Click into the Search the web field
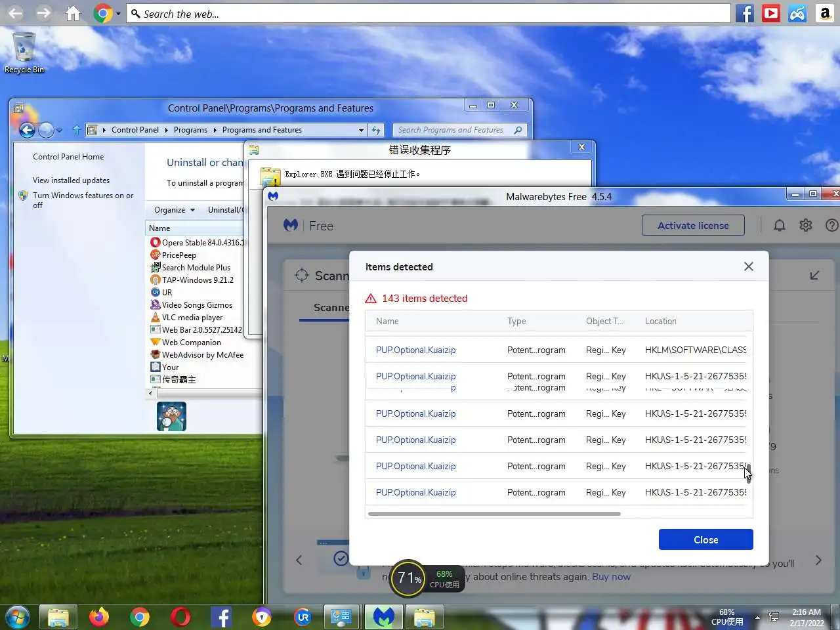Image resolution: width=840 pixels, height=630 pixels. click(x=428, y=13)
